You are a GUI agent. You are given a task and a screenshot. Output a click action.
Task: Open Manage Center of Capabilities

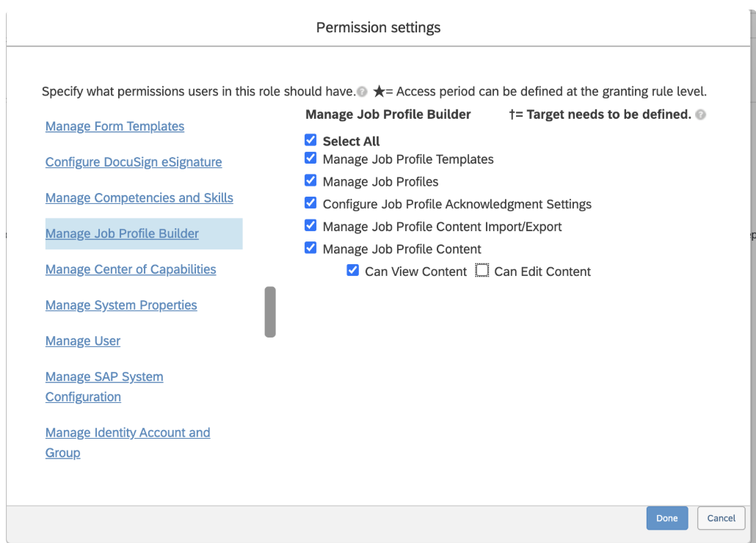click(131, 269)
